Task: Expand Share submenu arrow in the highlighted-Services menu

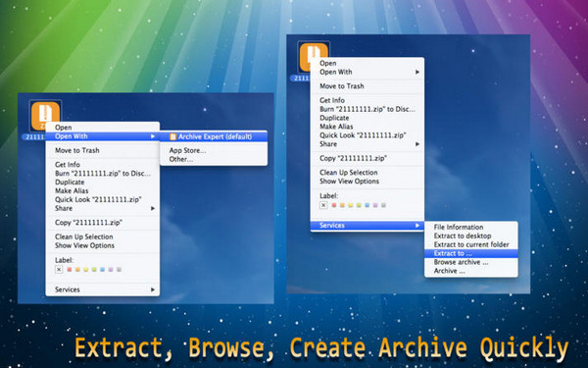Action: click(417, 144)
